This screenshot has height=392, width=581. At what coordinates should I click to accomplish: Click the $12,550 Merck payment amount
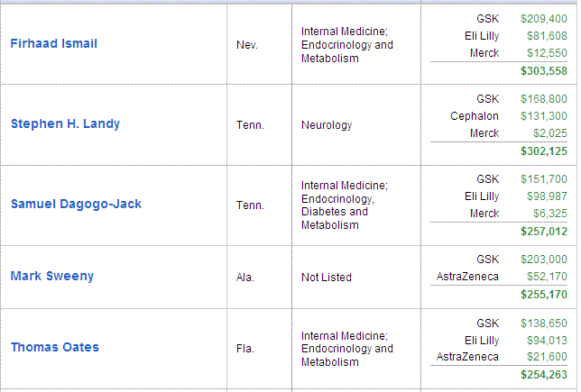click(x=547, y=53)
